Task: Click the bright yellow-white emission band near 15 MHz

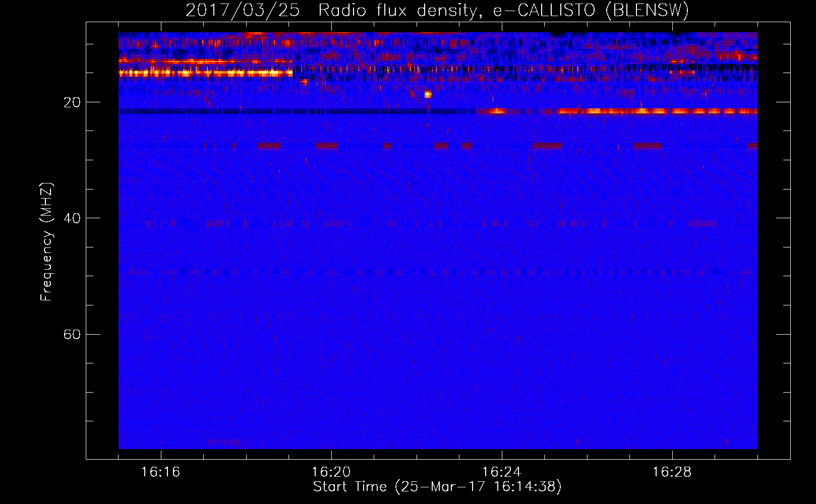Action: 206,73
